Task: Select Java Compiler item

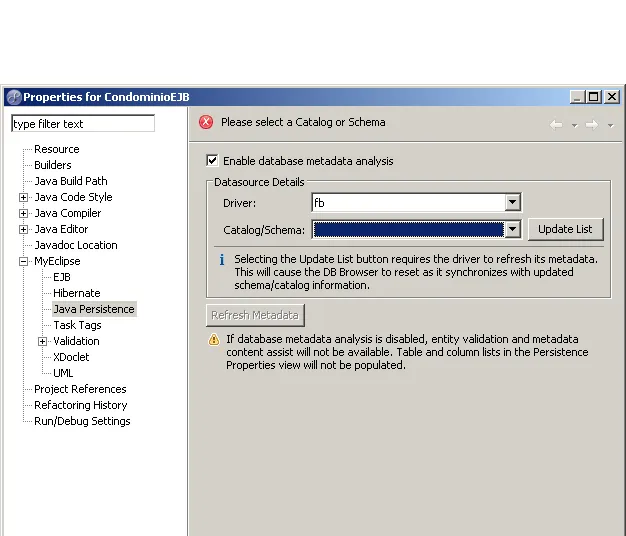Action: click(x=68, y=213)
